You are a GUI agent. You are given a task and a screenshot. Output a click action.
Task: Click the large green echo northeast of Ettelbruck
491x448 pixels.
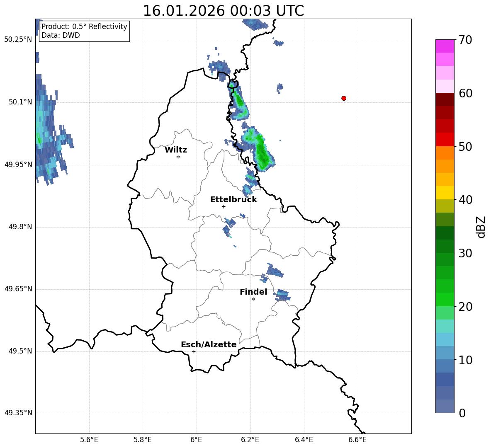pyautogui.click(x=259, y=149)
